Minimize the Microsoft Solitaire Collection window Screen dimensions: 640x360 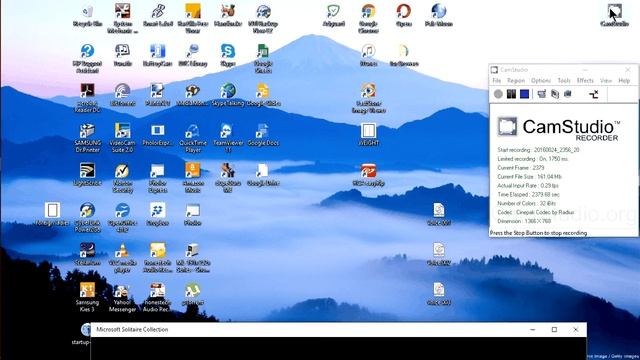coord(533,329)
